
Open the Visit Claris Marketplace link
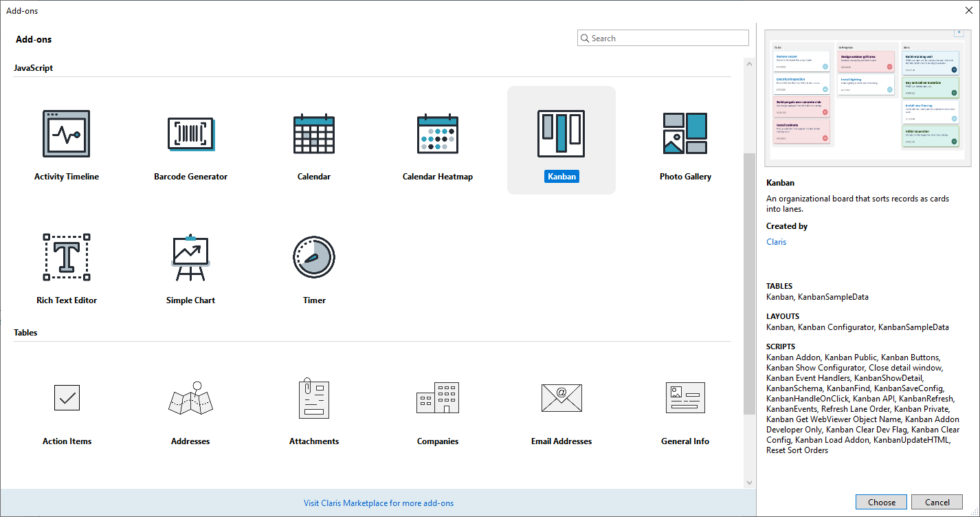[x=379, y=503]
